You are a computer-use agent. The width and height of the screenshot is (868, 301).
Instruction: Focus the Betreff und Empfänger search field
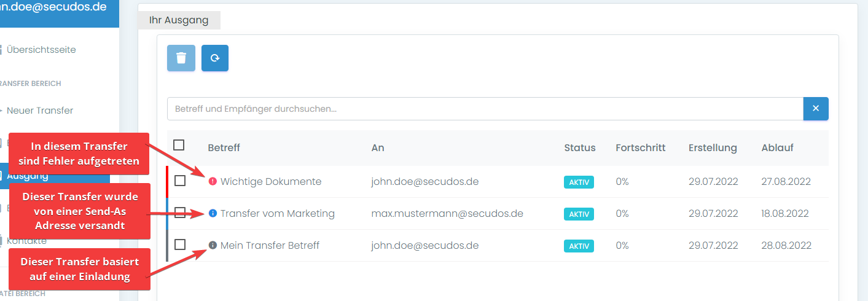coord(485,109)
